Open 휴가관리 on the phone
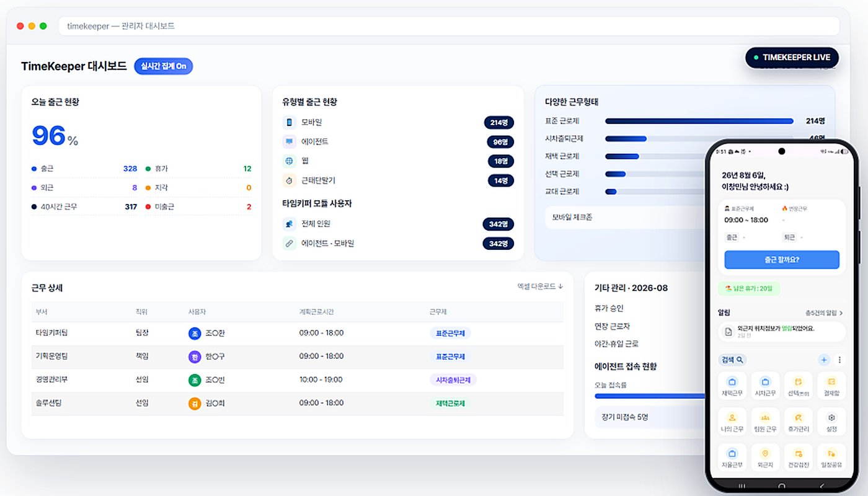This screenshot has width=868, height=496. 799,422
